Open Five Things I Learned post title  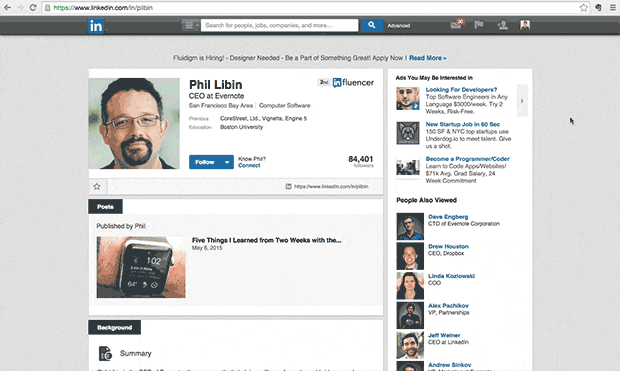(x=267, y=240)
